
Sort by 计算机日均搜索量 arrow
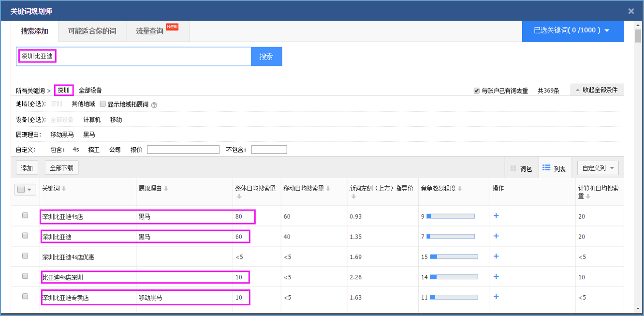588,196
